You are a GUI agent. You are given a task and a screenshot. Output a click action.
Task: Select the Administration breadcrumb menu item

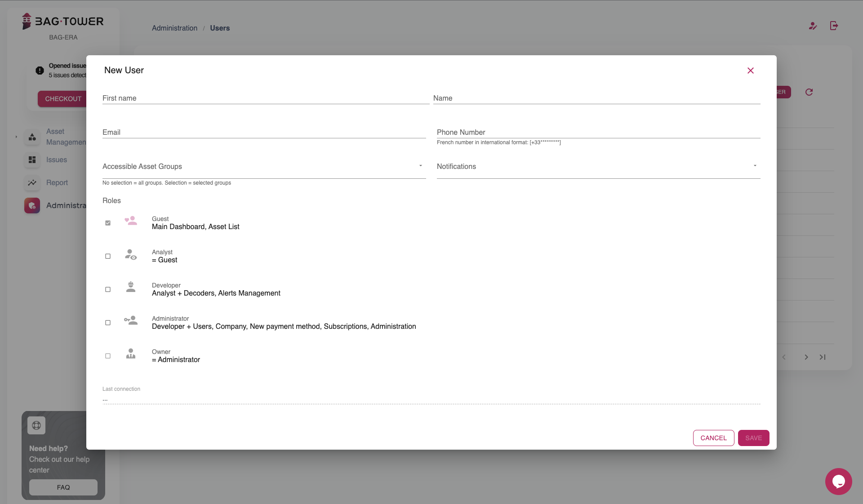(x=174, y=27)
